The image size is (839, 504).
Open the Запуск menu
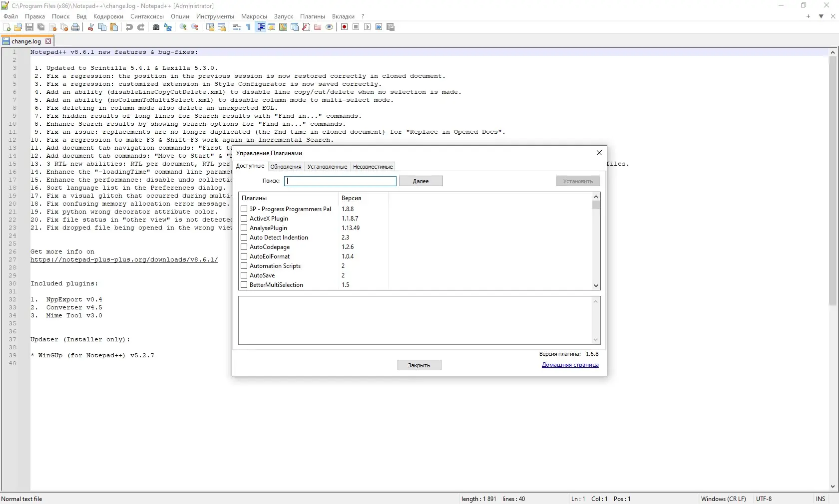[283, 16]
